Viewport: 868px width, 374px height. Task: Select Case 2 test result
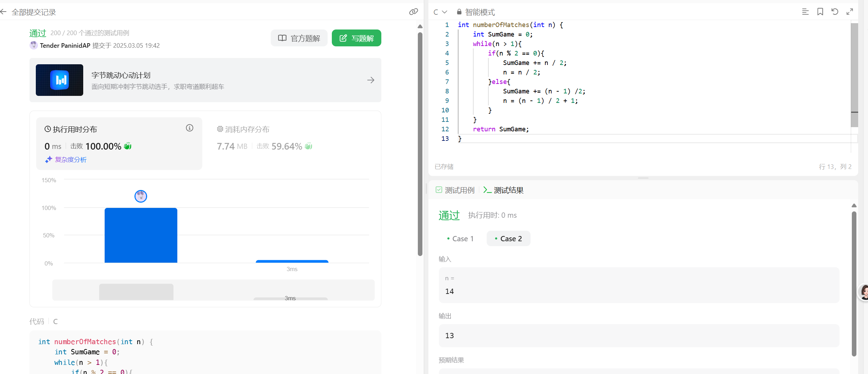click(x=508, y=239)
